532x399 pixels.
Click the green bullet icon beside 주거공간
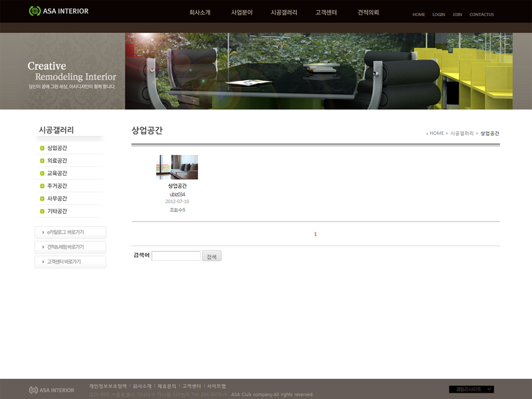click(x=42, y=186)
